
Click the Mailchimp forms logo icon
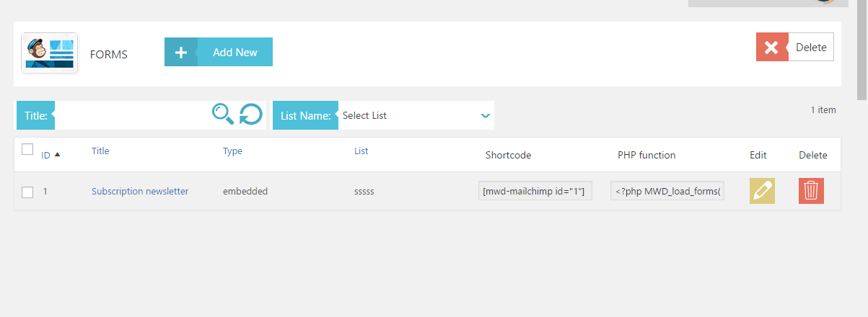tap(50, 53)
